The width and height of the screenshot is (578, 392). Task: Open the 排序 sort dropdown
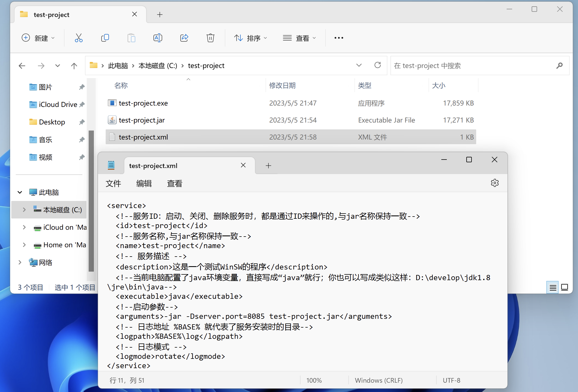250,38
